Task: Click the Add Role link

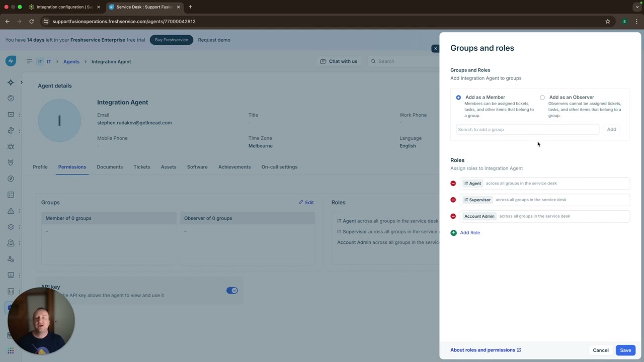Action: (470, 233)
